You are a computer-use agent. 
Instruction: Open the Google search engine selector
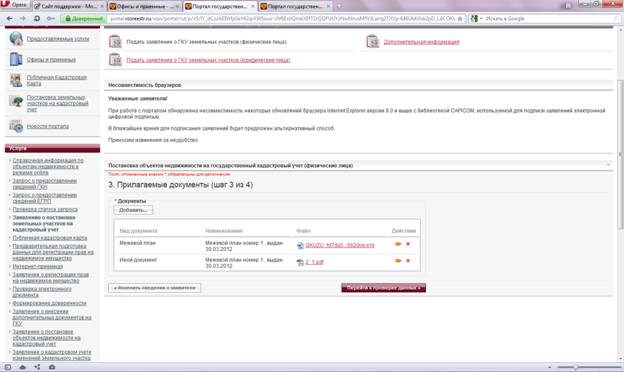[476, 19]
